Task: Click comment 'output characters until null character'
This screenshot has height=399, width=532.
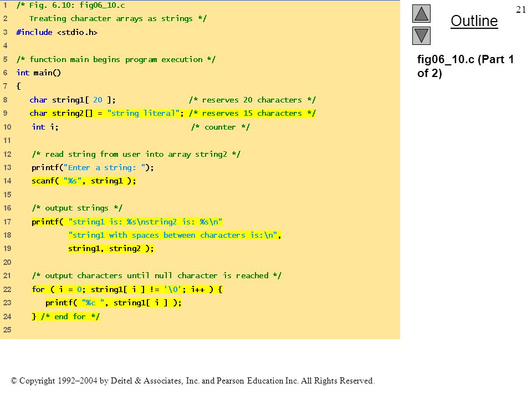Action: [156, 275]
